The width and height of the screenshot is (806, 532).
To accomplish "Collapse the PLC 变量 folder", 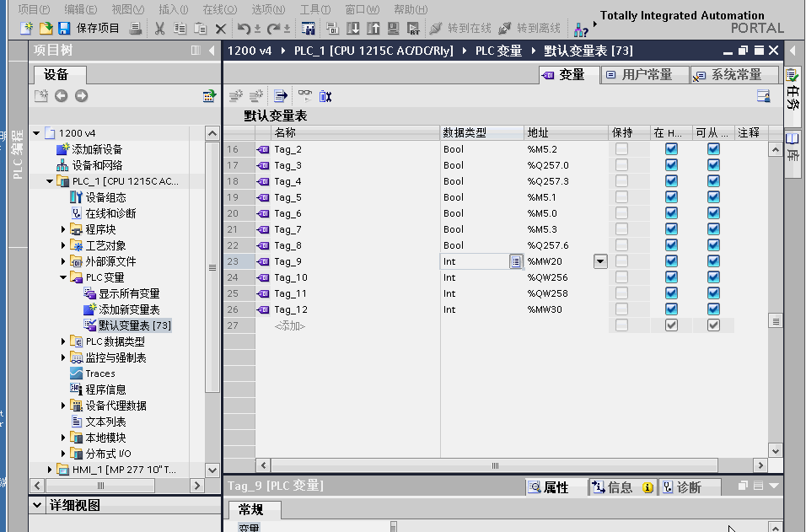I will click(x=63, y=277).
